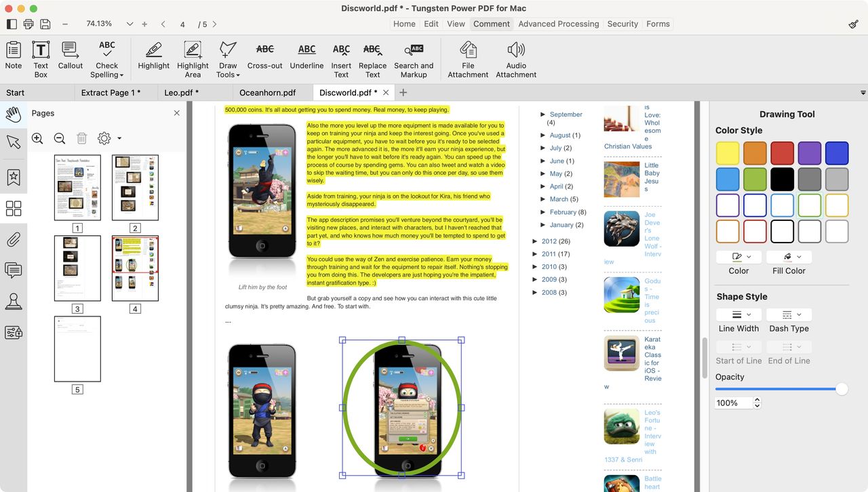The width and height of the screenshot is (868, 492).
Task: Open the Bookmarks panel
Action: (14, 177)
